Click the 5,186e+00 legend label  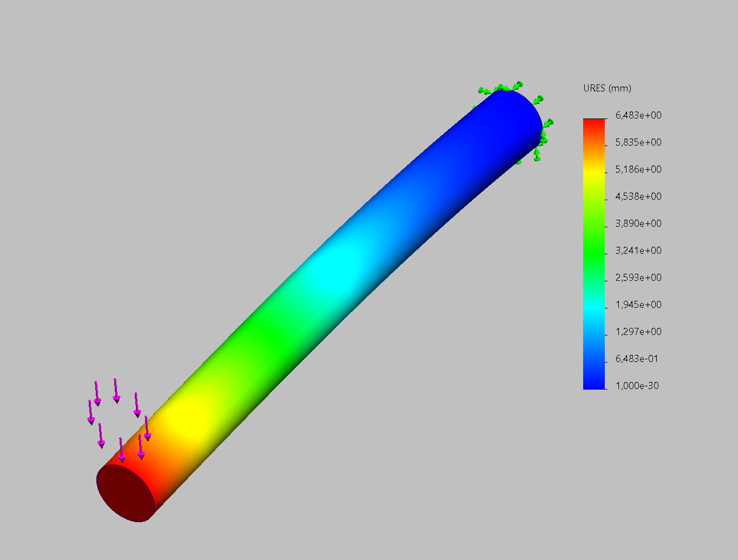(x=638, y=169)
